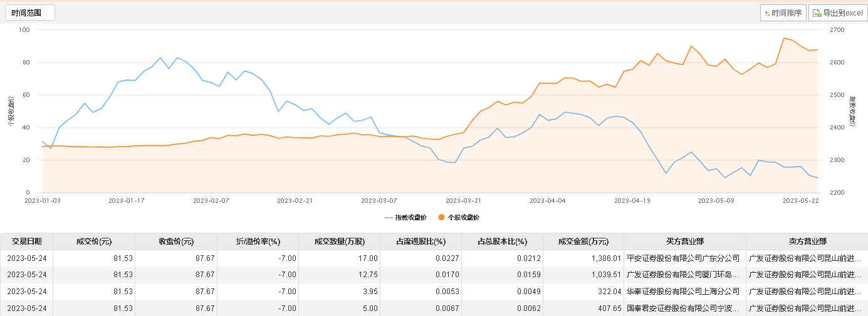Click the 折/溢价率(%) column header
Viewport: 868px width, 316px height.
click(258, 242)
